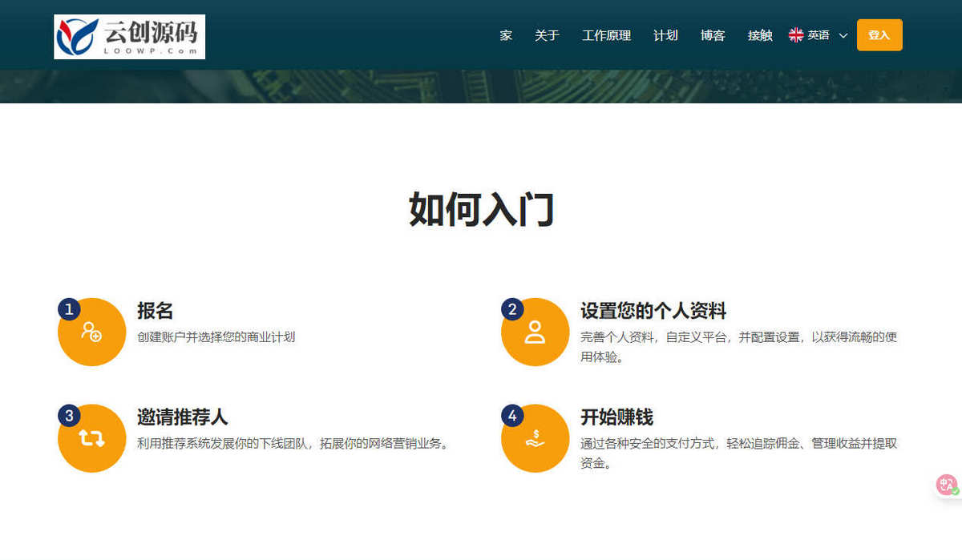This screenshot has height=560, width=962.
Task: Click the floating translate widget icon
Action: coord(948,485)
